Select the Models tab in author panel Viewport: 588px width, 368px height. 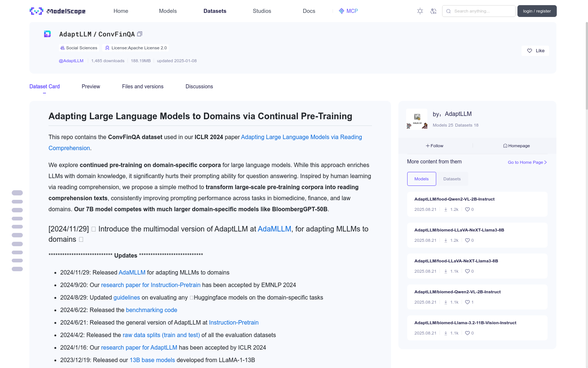point(422,179)
